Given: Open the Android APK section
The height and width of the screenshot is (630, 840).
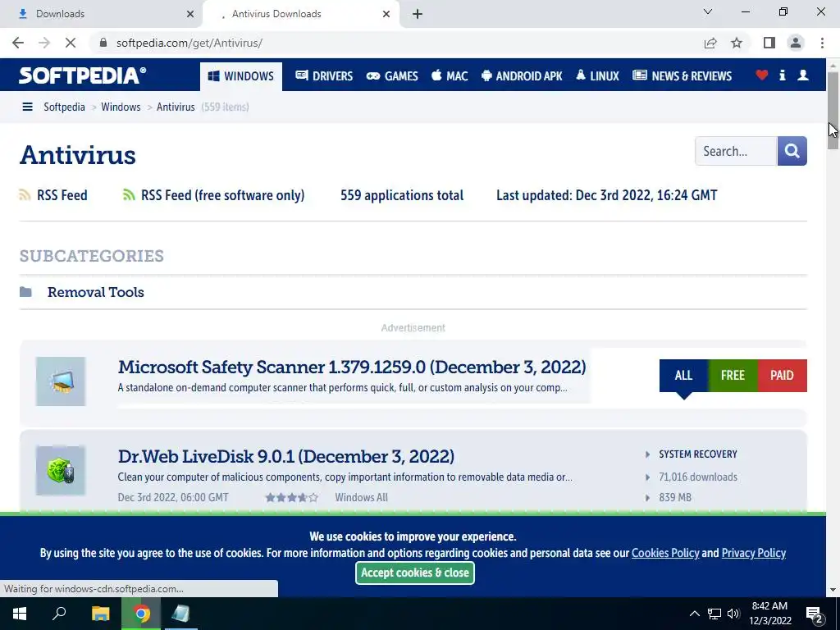Looking at the screenshot, I should point(522,76).
